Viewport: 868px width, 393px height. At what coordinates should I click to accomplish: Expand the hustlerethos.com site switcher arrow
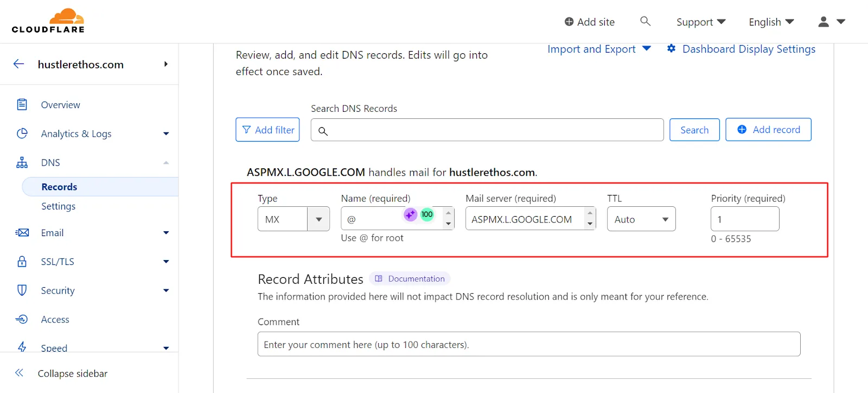(166, 64)
